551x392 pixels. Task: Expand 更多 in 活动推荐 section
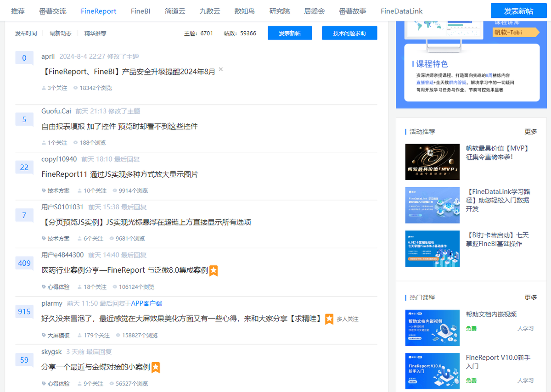531,132
